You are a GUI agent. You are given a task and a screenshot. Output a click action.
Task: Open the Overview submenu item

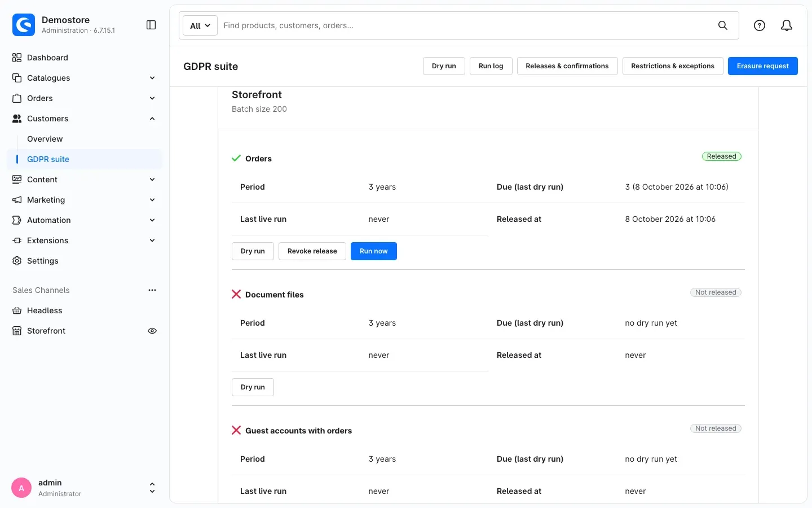pos(45,139)
